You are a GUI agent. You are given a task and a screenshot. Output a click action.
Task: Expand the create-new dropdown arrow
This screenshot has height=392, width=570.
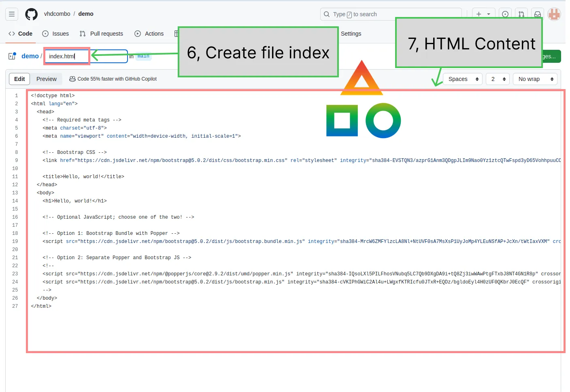click(x=489, y=14)
